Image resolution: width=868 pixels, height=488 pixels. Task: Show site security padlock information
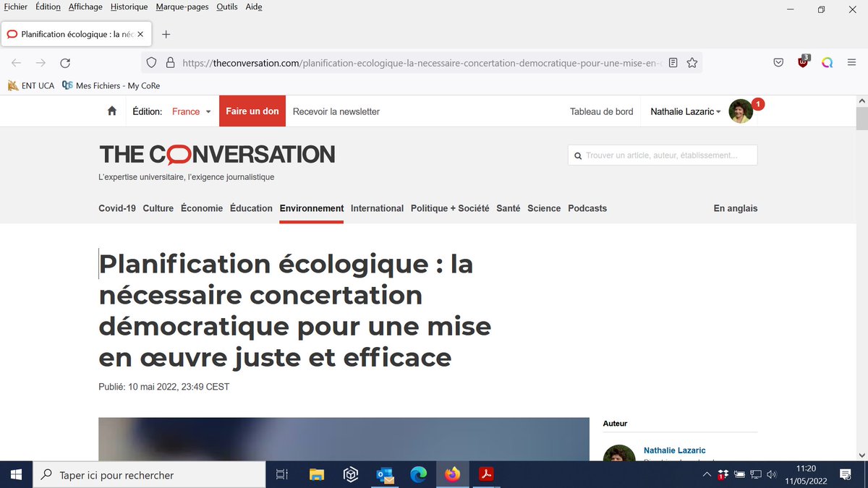click(170, 63)
